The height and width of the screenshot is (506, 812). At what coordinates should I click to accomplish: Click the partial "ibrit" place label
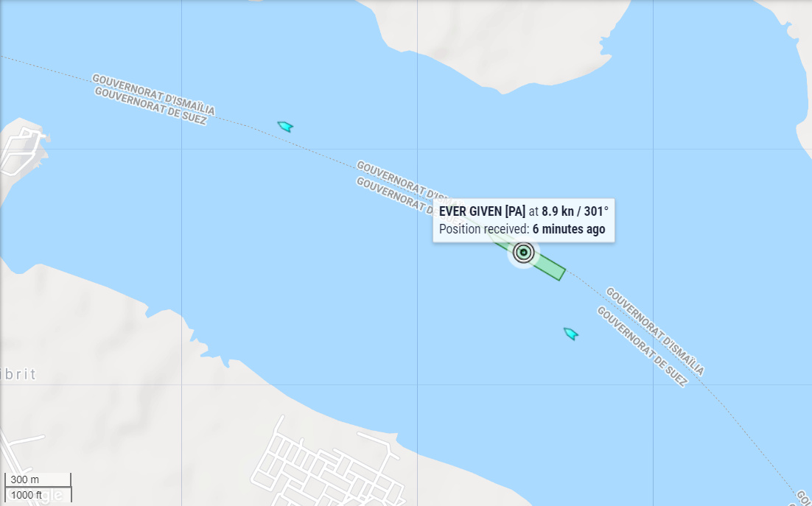pyautogui.click(x=18, y=373)
